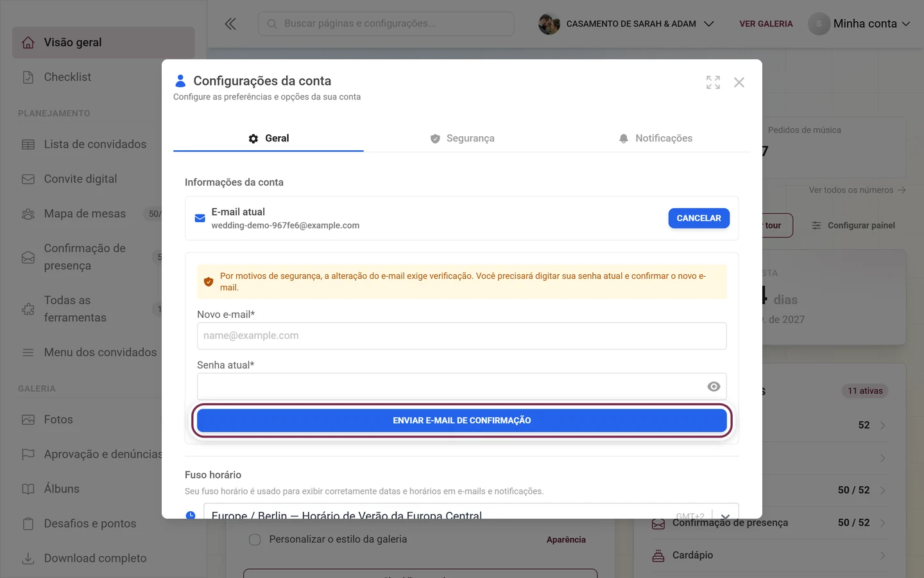The image size is (924, 578).
Task: Expand the row showing 52
Action: pos(882,426)
